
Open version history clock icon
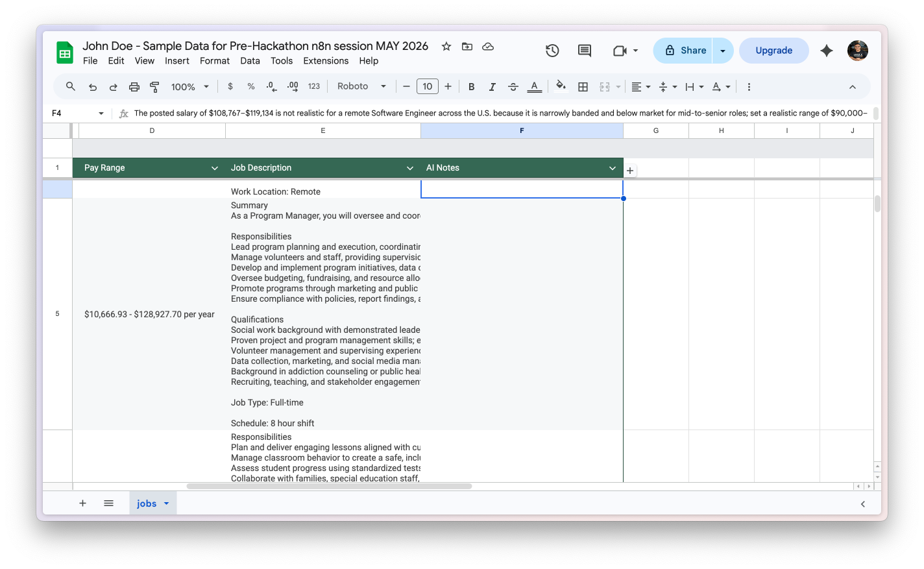coord(552,51)
